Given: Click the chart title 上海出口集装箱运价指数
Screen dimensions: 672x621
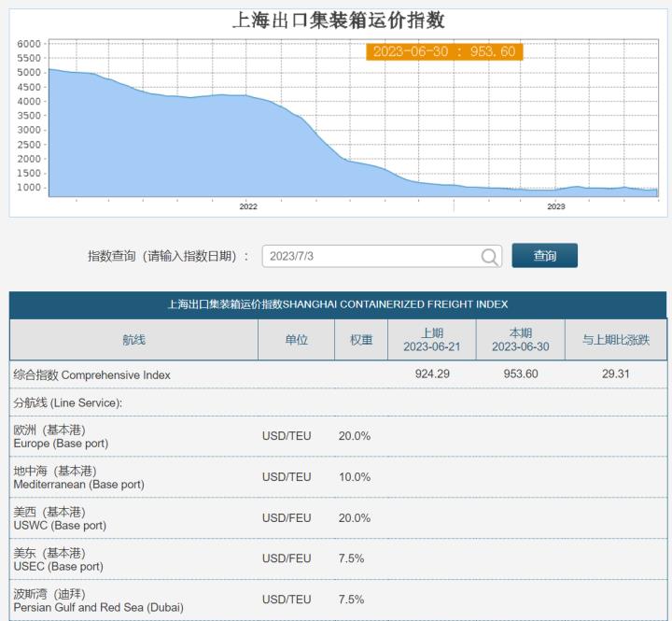Looking at the screenshot, I should click(x=339, y=21).
